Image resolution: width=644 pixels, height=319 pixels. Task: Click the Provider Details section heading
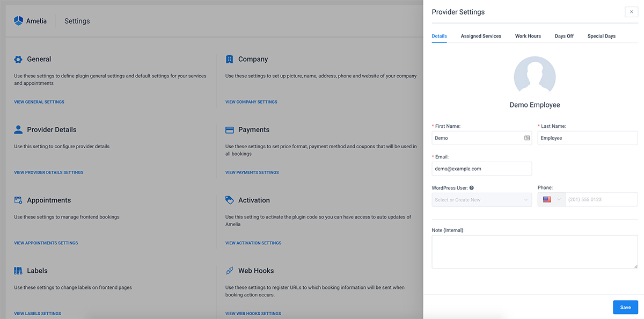(52, 129)
